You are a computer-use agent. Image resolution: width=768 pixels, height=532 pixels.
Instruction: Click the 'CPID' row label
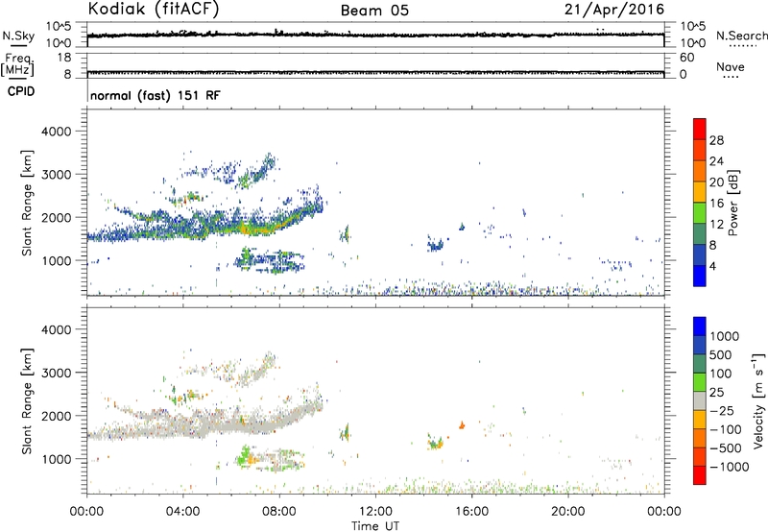tap(21, 91)
